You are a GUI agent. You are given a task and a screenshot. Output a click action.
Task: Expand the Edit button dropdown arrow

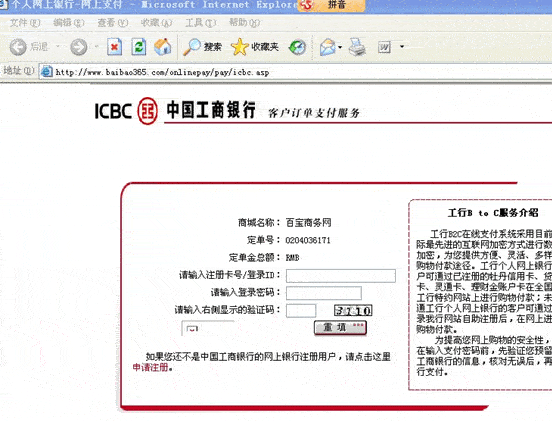pyautogui.click(x=402, y=46)
